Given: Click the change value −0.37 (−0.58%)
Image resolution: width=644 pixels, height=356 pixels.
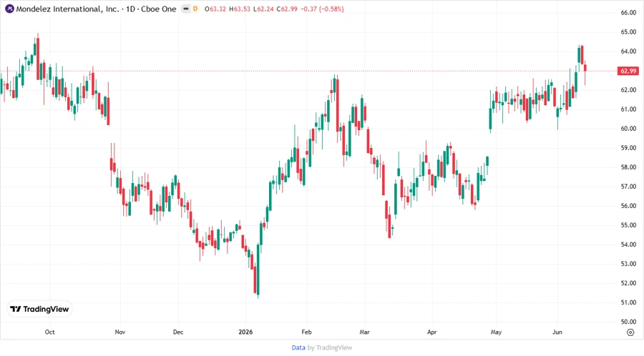Looking at the screenshot, I should [322, 9].
